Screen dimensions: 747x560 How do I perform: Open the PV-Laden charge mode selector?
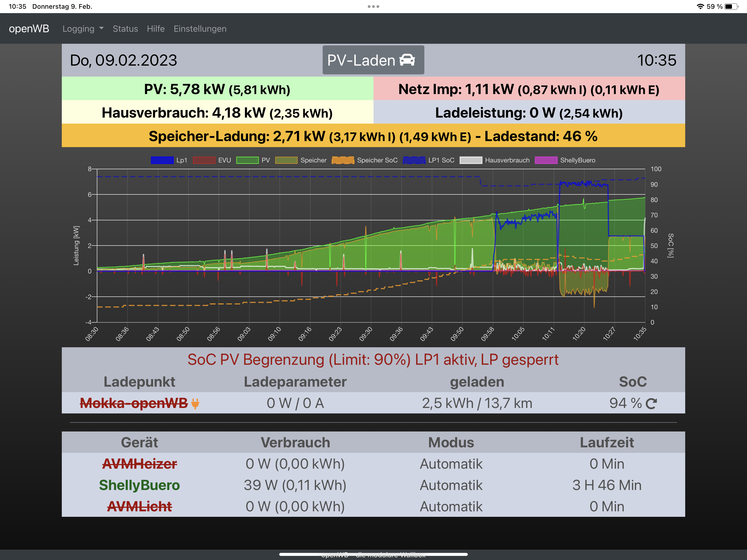coord(373,60)
